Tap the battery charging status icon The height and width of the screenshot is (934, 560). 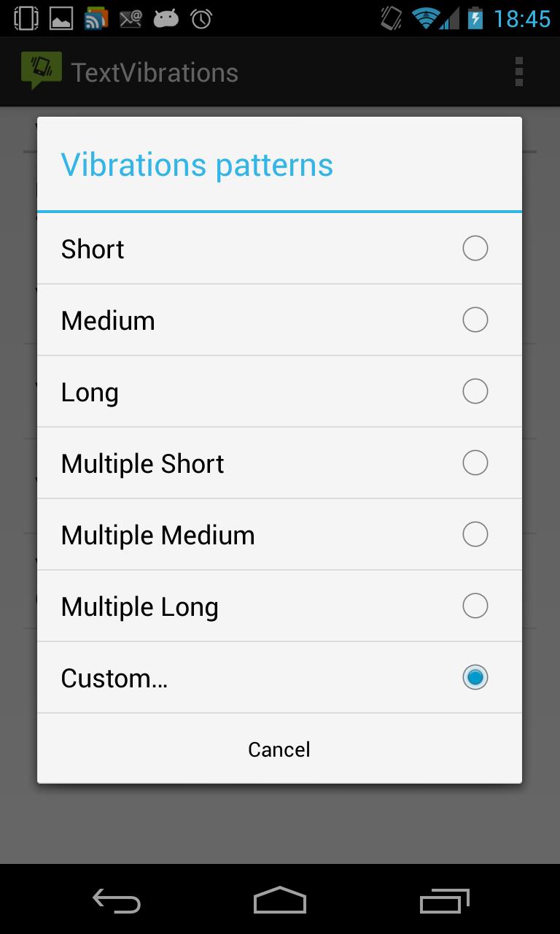click(475, 18)
